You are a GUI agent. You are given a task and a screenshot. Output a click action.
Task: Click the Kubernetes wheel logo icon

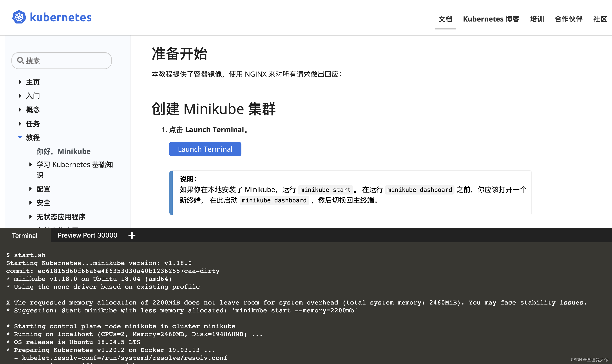(x=19, y=17)
